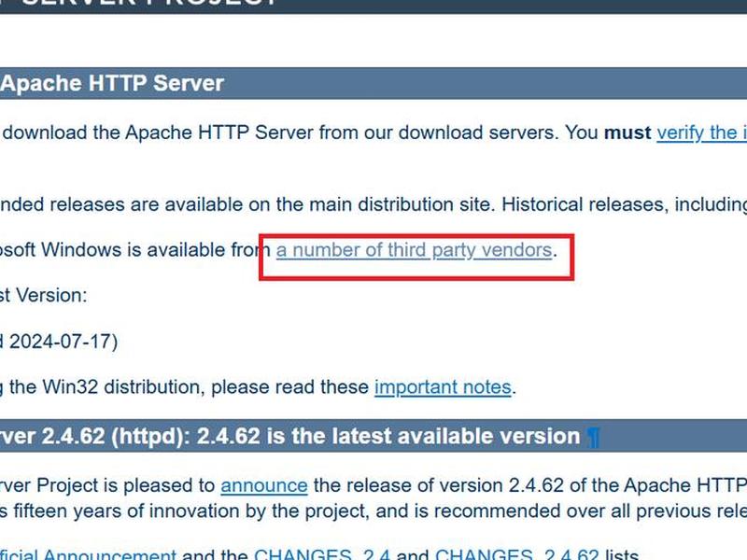Image resolution: width=747 pixels, height=560 pixels.
Task: Open the CHANGES_2.4 link
Action: (322, 554)
